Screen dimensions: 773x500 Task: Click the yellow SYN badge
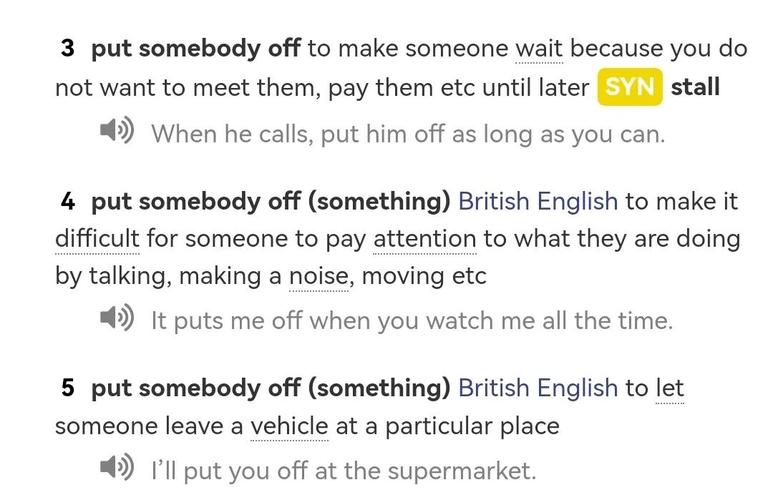630,87
